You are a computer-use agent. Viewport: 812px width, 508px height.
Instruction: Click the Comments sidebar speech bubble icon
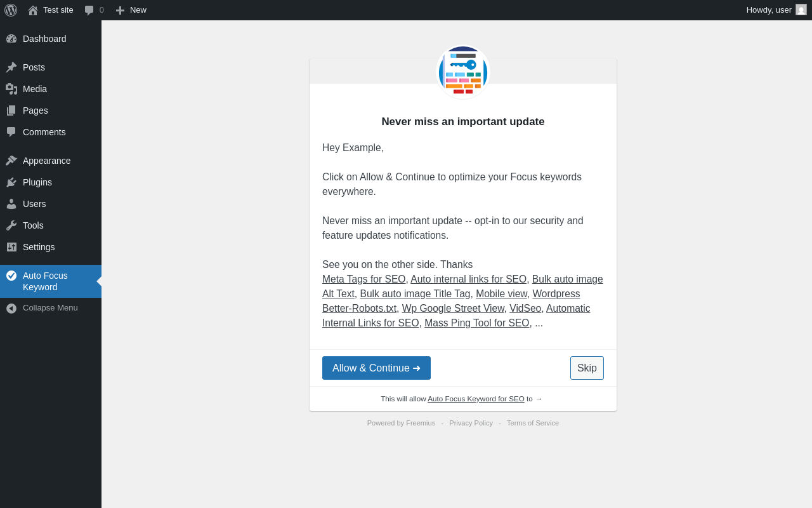click(x=11, y=132)
